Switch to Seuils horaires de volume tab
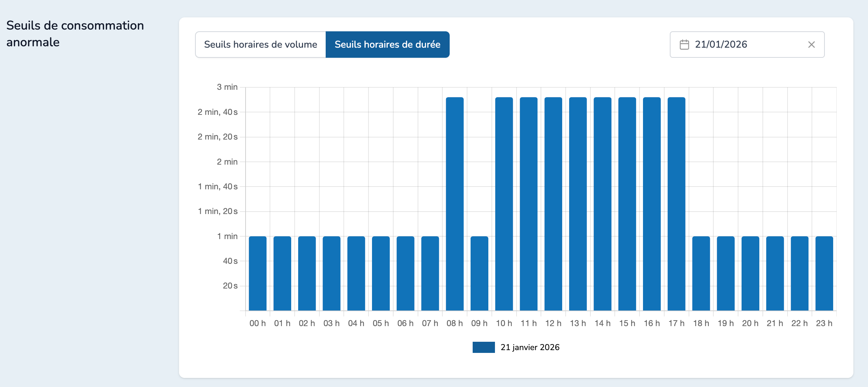 pos(261,45)
